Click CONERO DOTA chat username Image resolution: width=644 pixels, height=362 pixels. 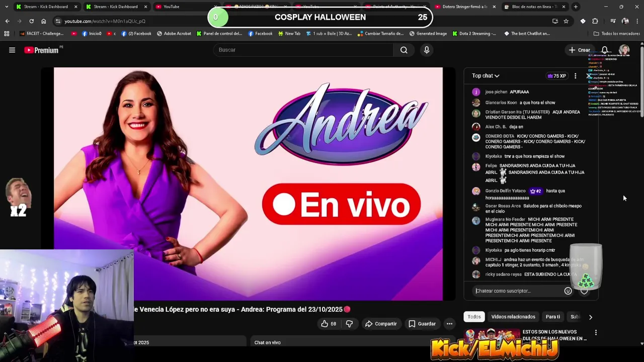(500, 136)
